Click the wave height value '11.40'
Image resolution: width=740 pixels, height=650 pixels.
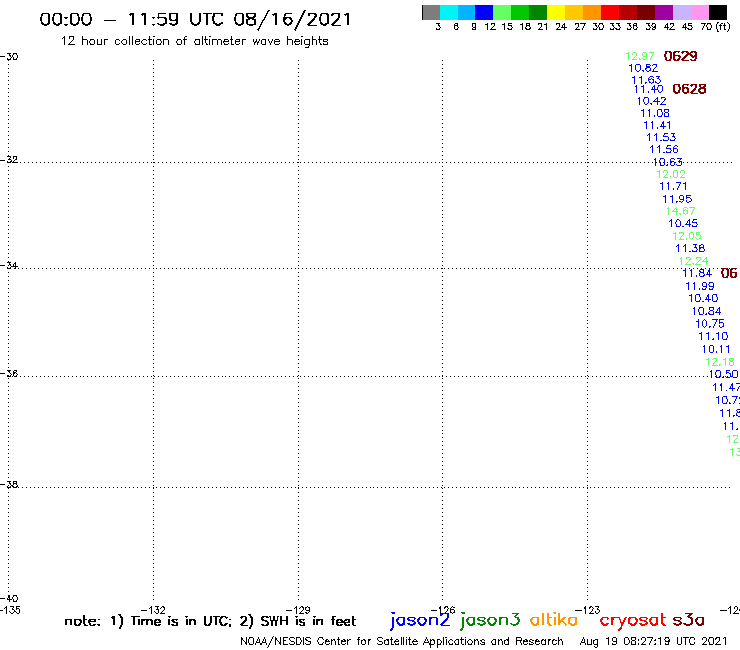click(x=648, y=89)
